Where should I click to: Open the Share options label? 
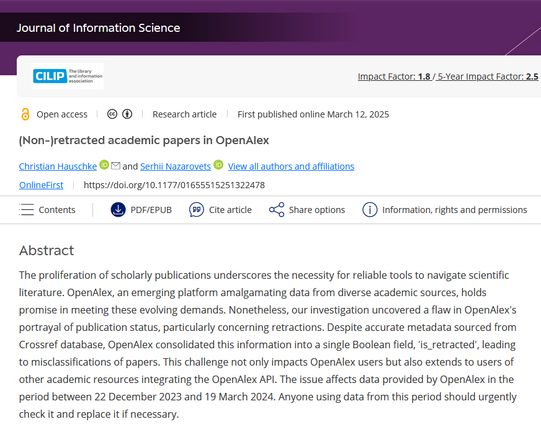(317, 210)
